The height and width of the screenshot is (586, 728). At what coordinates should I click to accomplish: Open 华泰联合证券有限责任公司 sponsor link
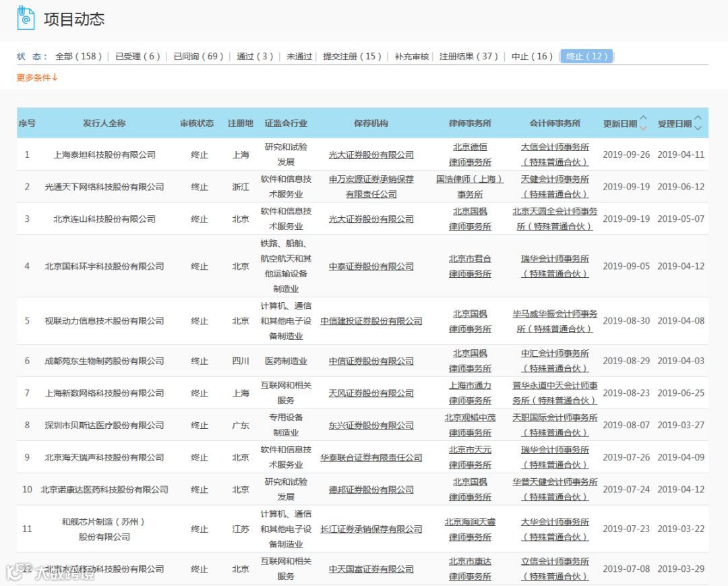click(x=371, y=457)
